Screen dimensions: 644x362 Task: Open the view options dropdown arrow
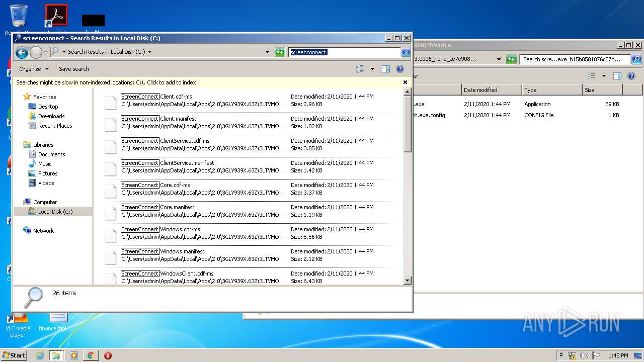click(x=372, y=69)
